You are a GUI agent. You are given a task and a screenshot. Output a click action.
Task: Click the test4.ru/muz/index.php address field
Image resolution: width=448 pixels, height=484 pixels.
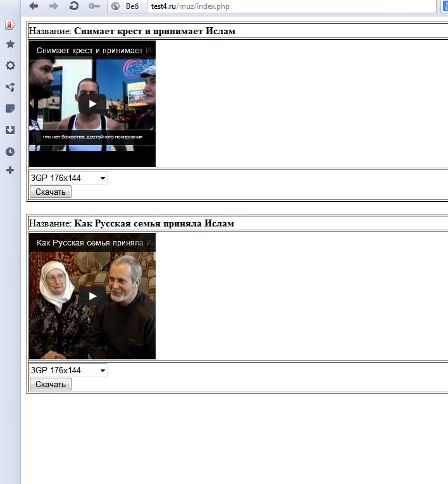[x=292, y=6]
